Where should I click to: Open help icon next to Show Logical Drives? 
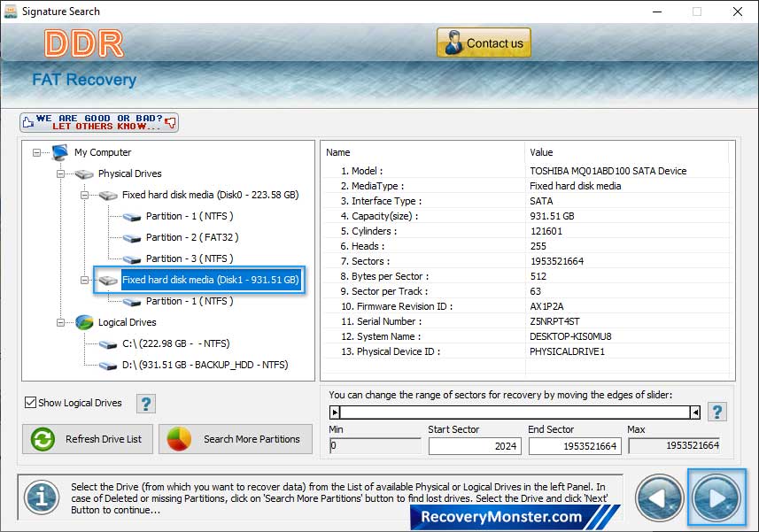[146, 404]
